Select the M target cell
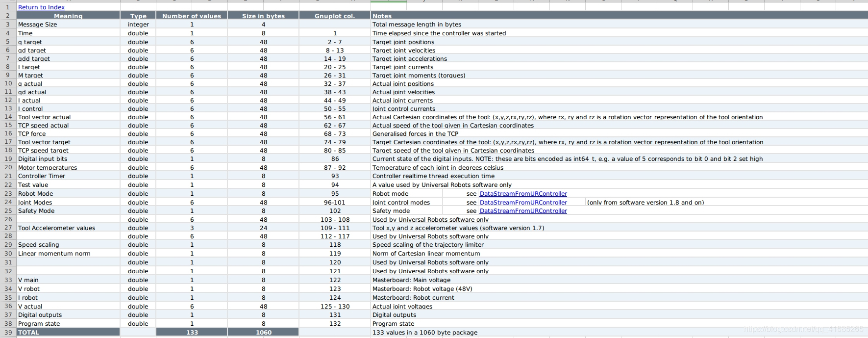This screenshot has height=338, width=868. (x=68, y=76)
